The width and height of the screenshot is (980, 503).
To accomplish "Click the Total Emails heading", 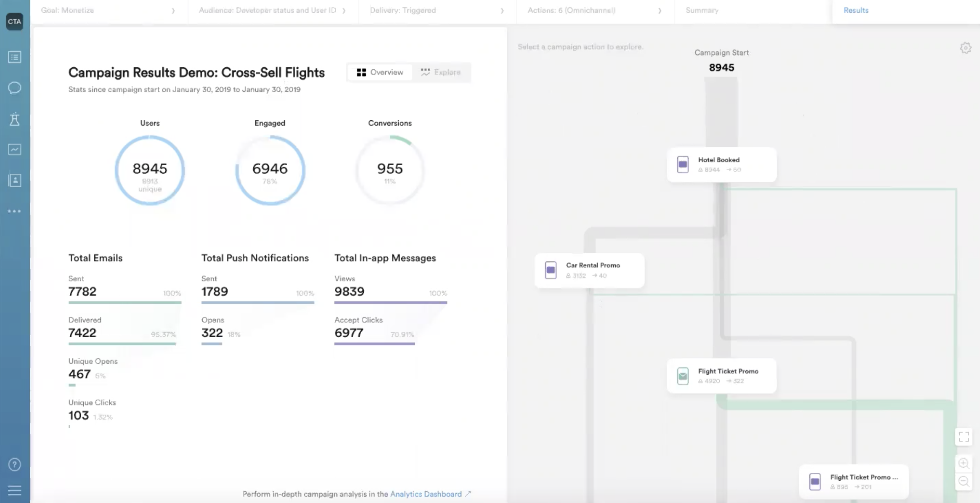I will pos(95,258).
